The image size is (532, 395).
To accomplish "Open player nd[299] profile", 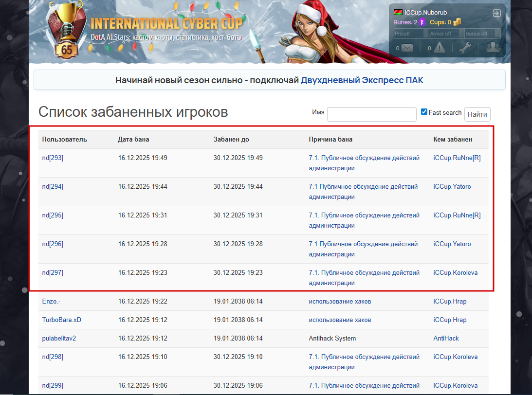I will pyautogui.click(x=53, y=385).
